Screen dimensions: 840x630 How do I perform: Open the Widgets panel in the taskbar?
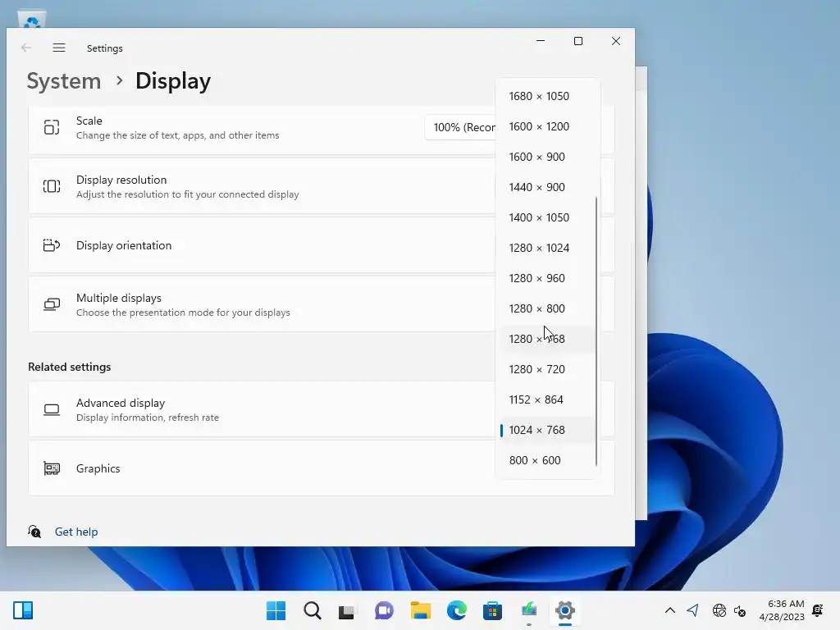coord(23,610)
